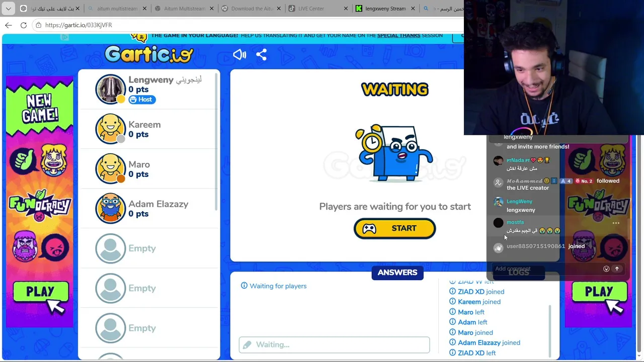The width and height of the screenshot is (644, 362).
Task: Select the first Empty player slot
Action: [x=148, y=248]
